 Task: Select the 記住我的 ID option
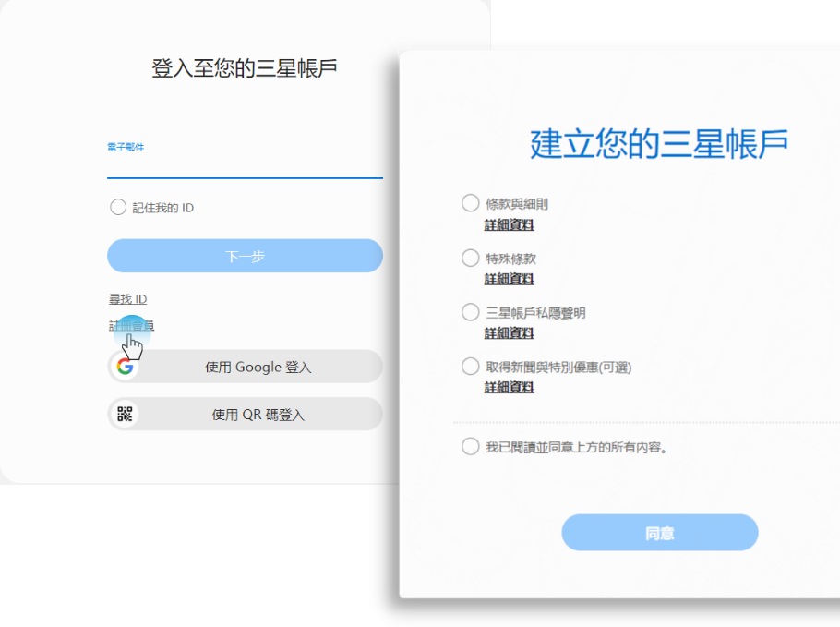pos(118,208)
